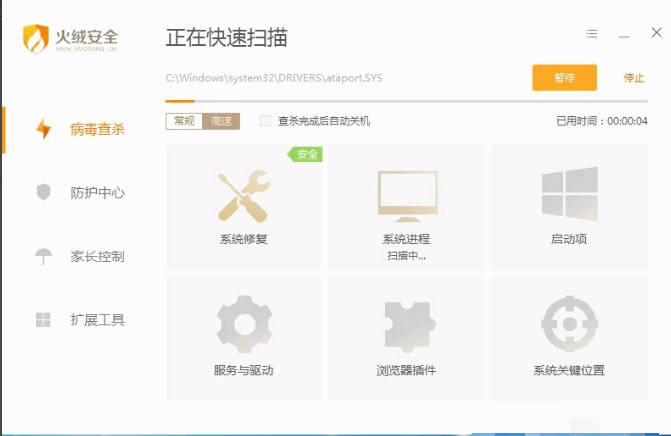Click the scan progress bar

407,101
